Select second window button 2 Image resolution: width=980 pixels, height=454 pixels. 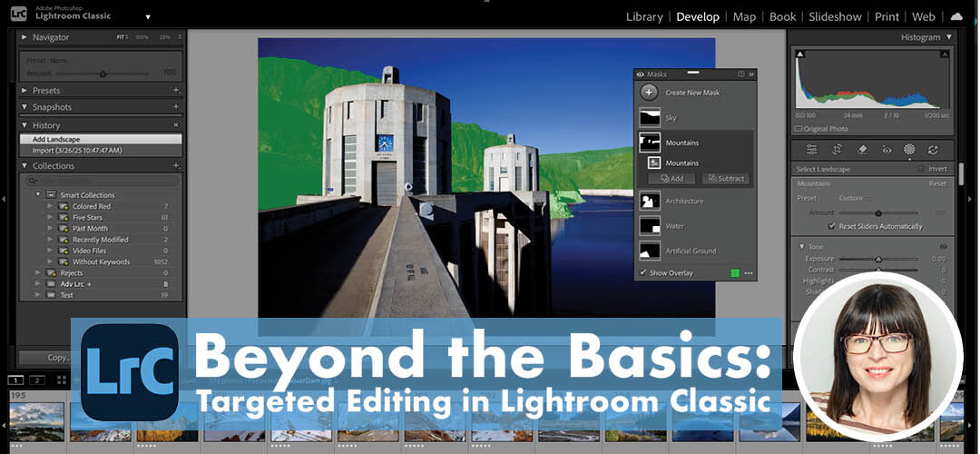(37, 380)
